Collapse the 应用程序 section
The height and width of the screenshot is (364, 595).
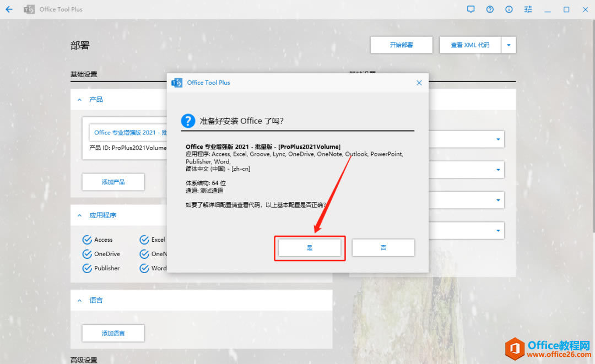[x=80, y=215]
